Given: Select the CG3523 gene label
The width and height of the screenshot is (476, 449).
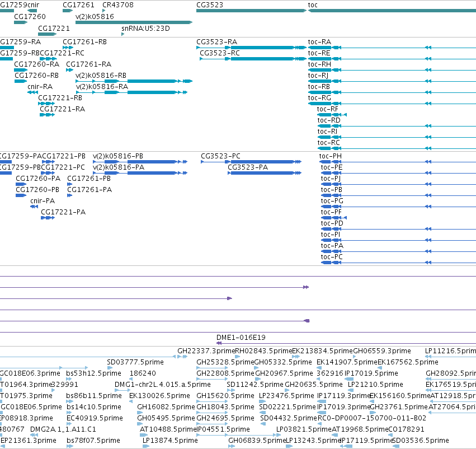Looking at the screenshot, I should click(x=209, y=5).
